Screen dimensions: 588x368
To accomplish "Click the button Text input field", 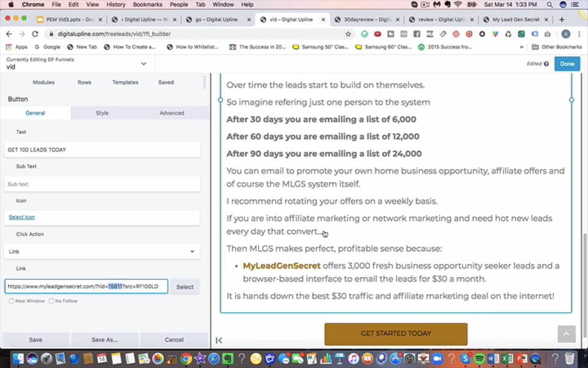I will click(x=102, y=150).
